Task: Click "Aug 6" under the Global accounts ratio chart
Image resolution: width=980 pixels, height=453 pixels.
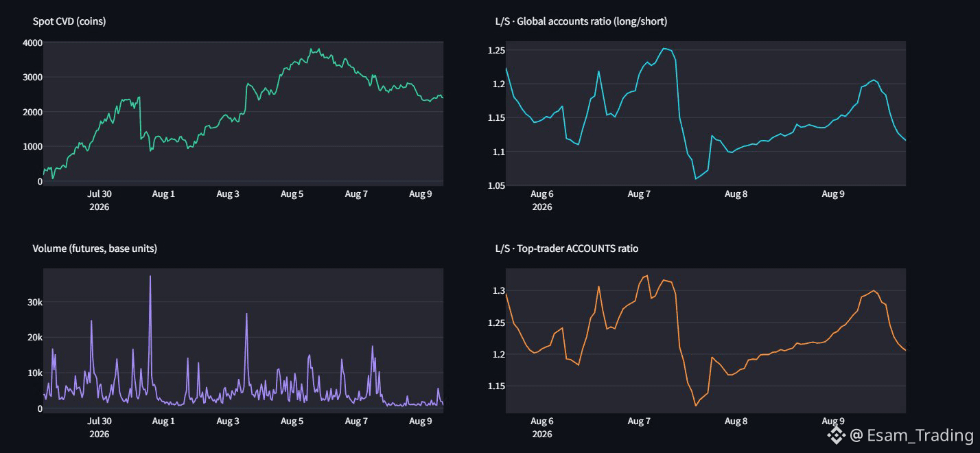Action: (x=542, y=194)
